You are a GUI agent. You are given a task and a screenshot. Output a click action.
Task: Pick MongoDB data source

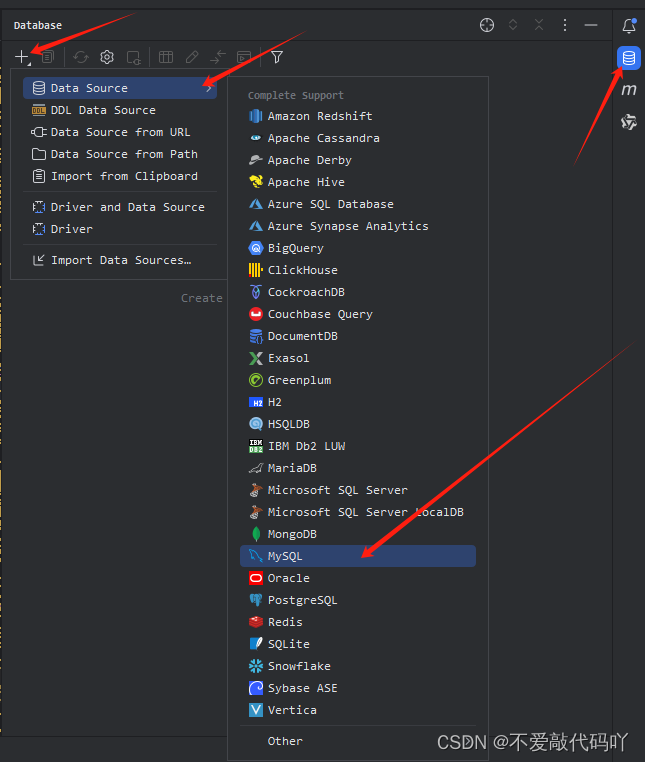(x=358, y=534)
